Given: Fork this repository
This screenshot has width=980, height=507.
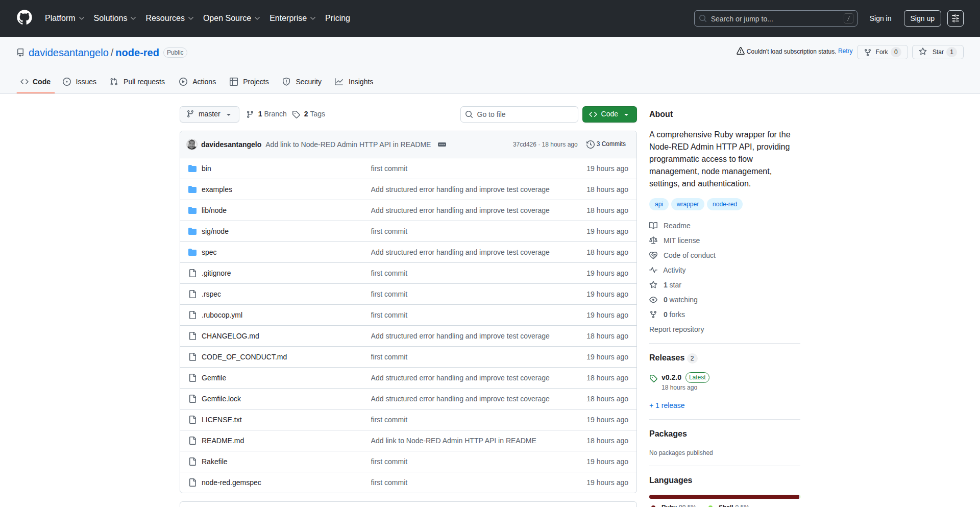Looking at the screenshot, I should coord(881,52).
